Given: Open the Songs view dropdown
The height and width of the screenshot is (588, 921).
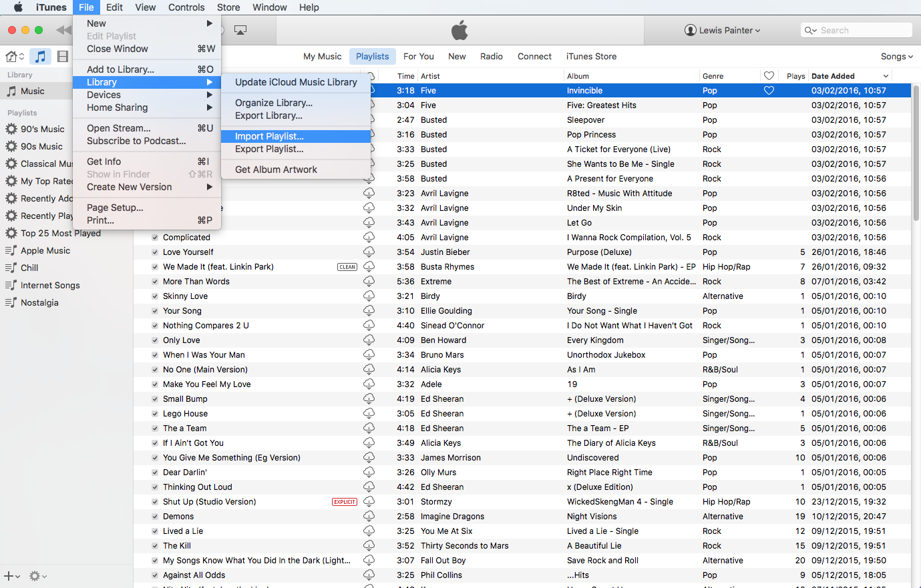Looking at the screenshot, I should (x=896, y=57).
